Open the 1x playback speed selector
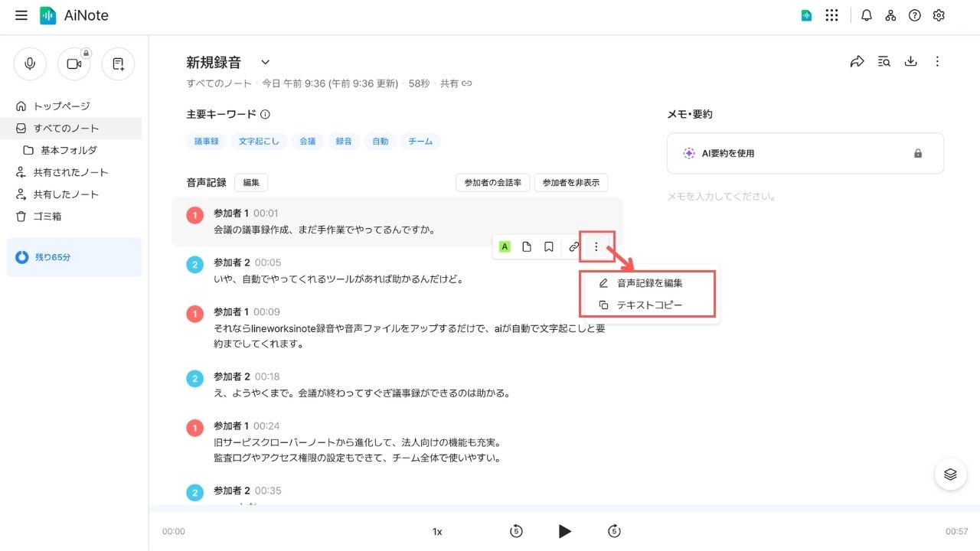980x551 pixels. [437, 532]
